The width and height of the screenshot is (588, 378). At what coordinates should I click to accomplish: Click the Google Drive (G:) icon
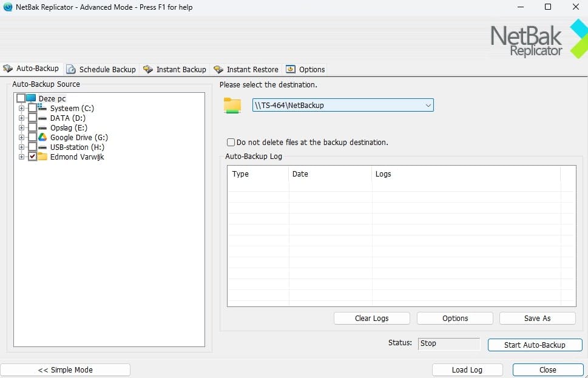pos(42,138)
